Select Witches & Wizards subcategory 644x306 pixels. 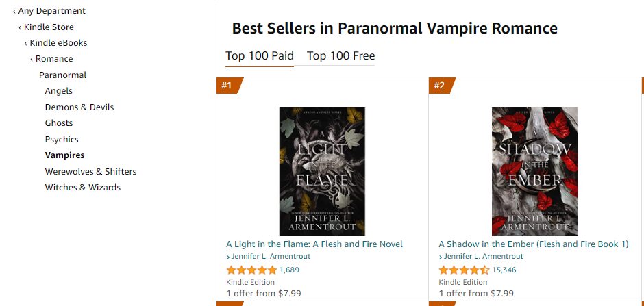point(82,188)
